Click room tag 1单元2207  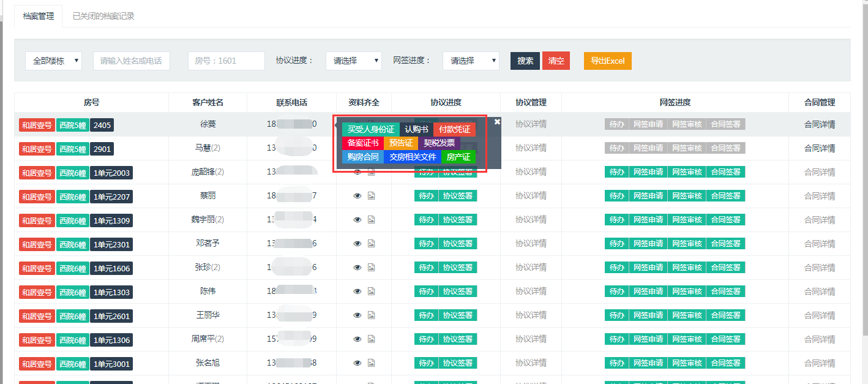[111, 197]
